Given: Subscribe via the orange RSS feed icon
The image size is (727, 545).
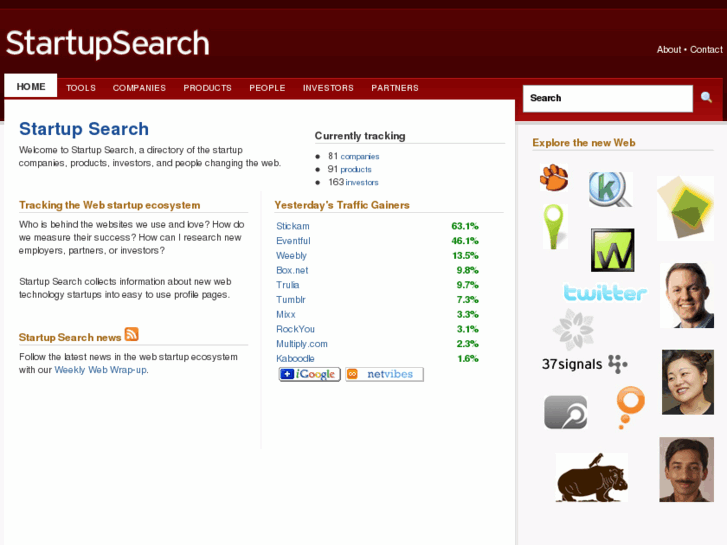Looking at the screenshot, I should (x=132, y=334).
